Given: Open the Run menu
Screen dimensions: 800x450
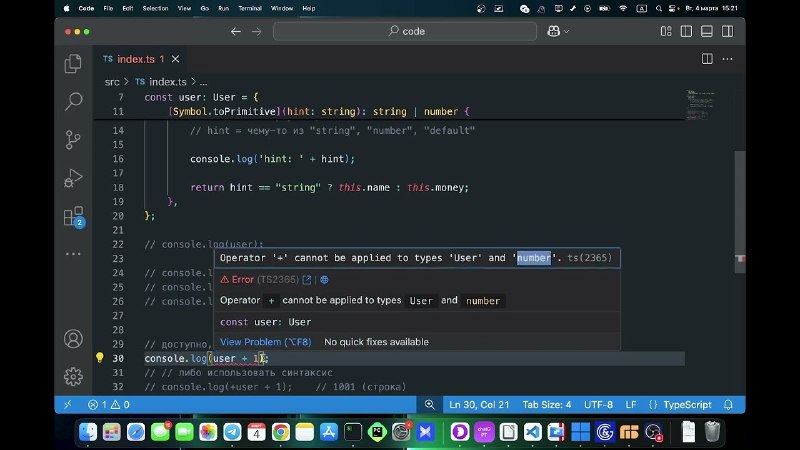Looking at the screenshot, I should coord(223,8).
